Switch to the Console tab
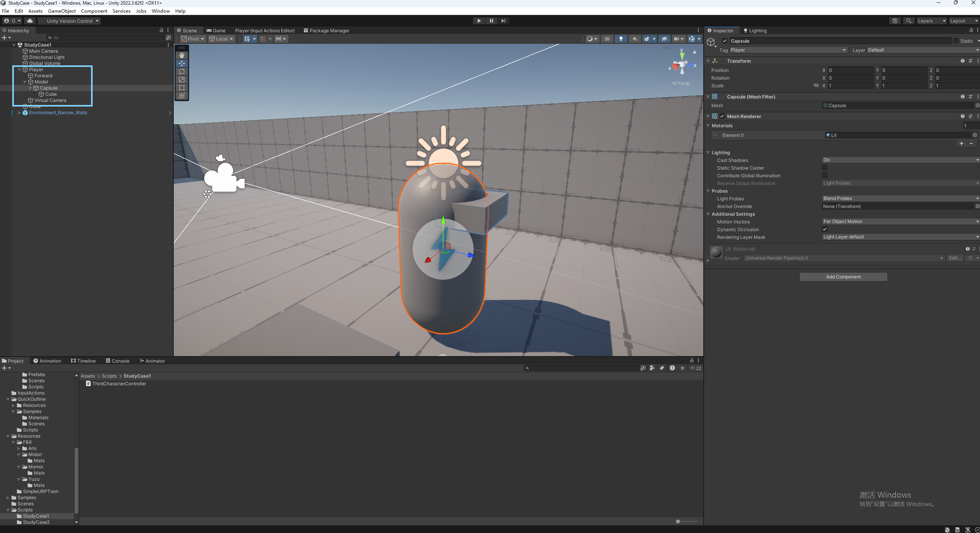 coord(118,361)
